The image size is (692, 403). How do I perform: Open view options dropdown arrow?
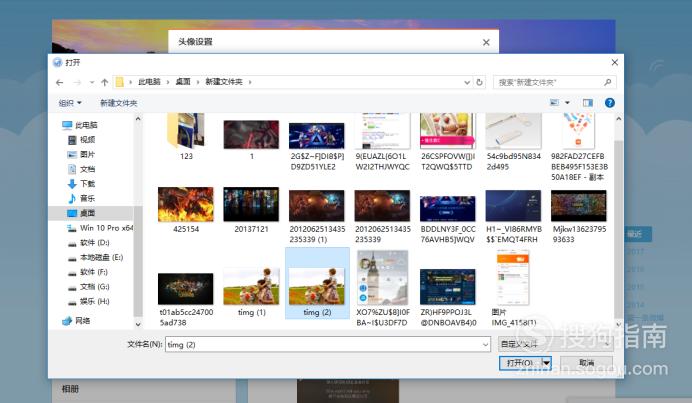568,103
